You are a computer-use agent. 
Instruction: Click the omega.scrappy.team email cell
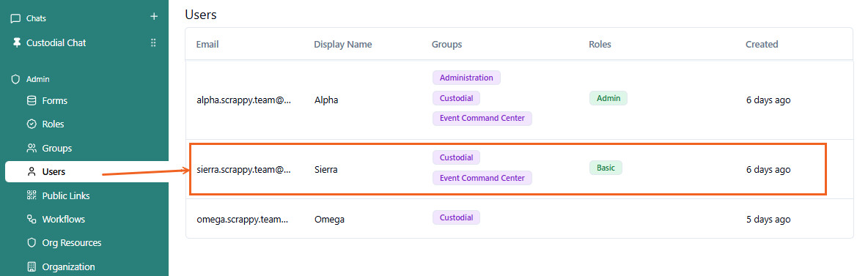[x=243, y=219]
